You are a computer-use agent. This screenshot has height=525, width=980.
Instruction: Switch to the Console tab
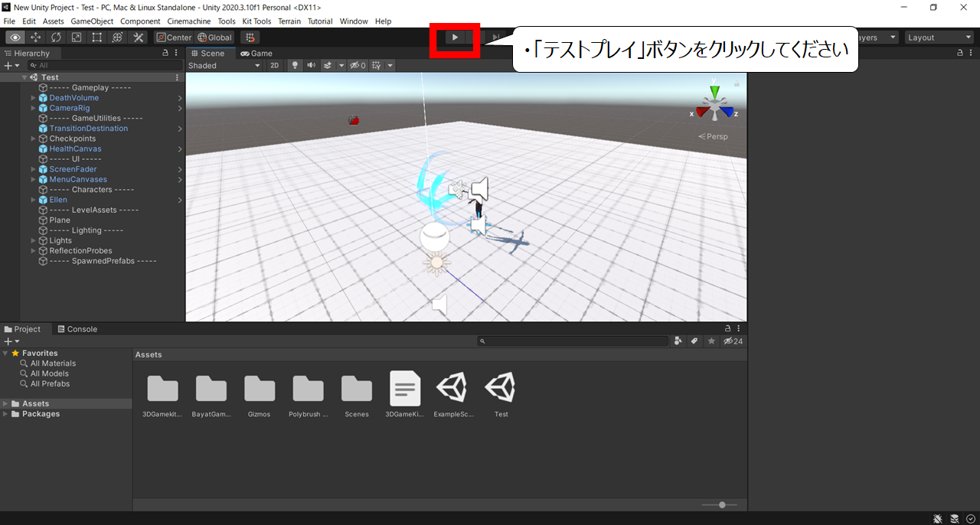pyautogui.click(x=77, y=329)
